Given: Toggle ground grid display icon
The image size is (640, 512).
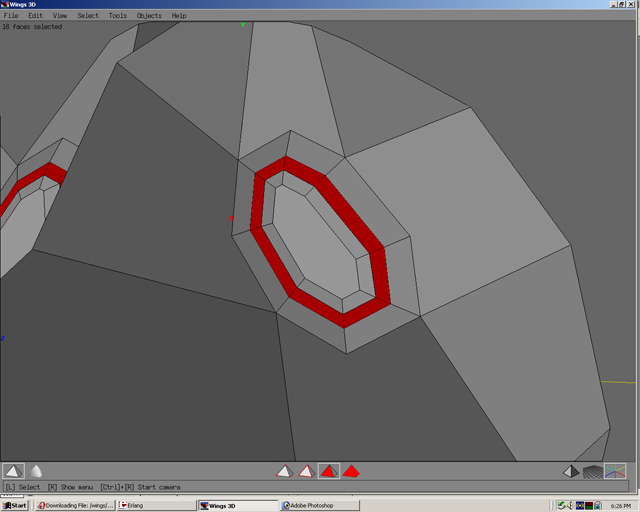Looking at the screenshot, I should [593, 472].
